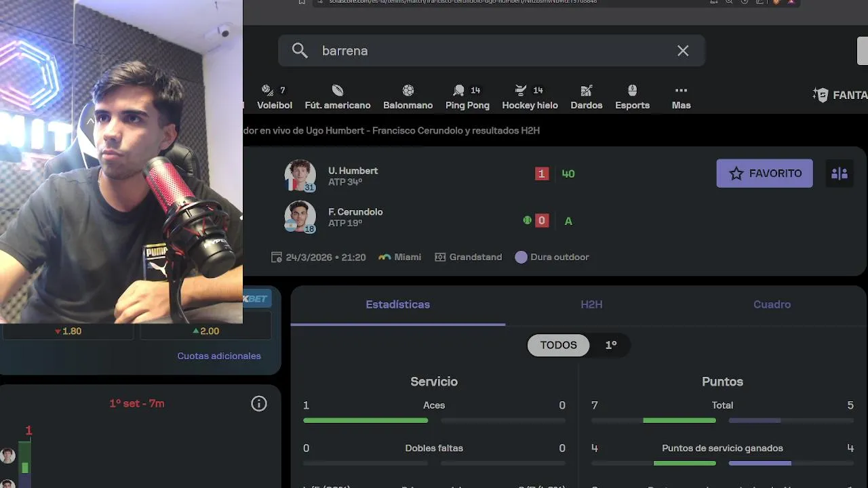Click the 1º set - 7m timer text
Viewport: 868px width, 488px height.
(x=137, y=403)
